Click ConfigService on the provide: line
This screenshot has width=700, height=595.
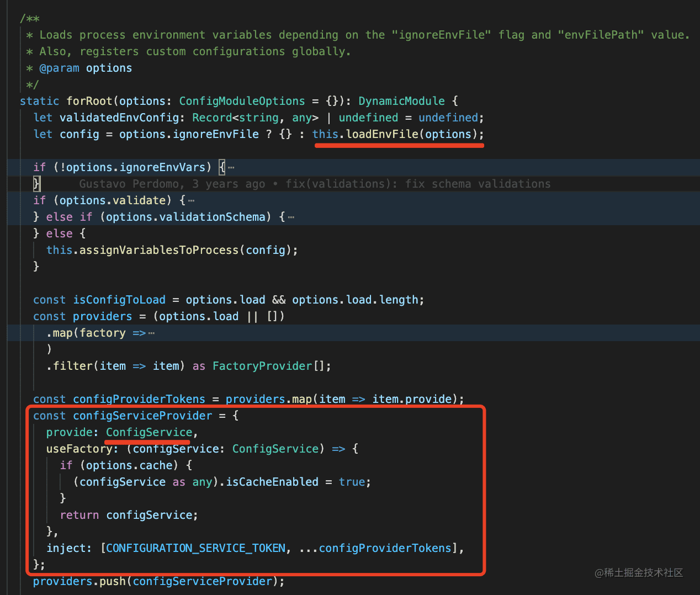click(149, 433)
